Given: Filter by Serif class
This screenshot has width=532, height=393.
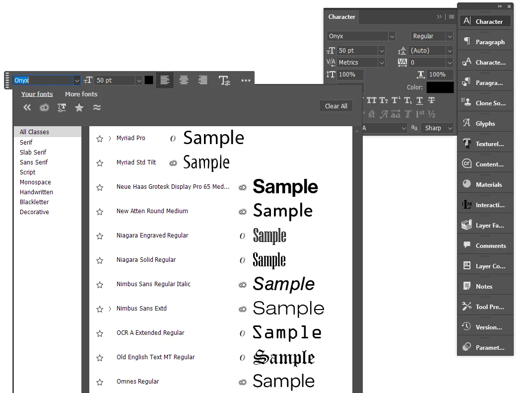Looking at the screenshot, I should (x=26, y=142).
